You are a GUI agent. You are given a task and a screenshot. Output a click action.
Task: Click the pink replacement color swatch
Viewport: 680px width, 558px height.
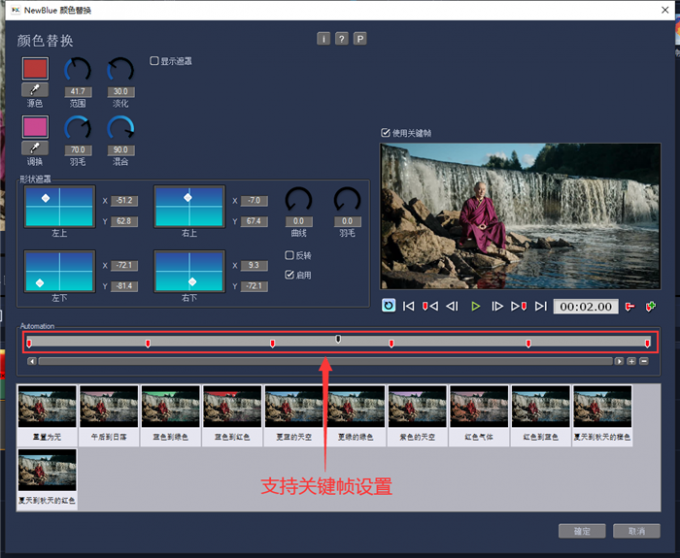35,126
